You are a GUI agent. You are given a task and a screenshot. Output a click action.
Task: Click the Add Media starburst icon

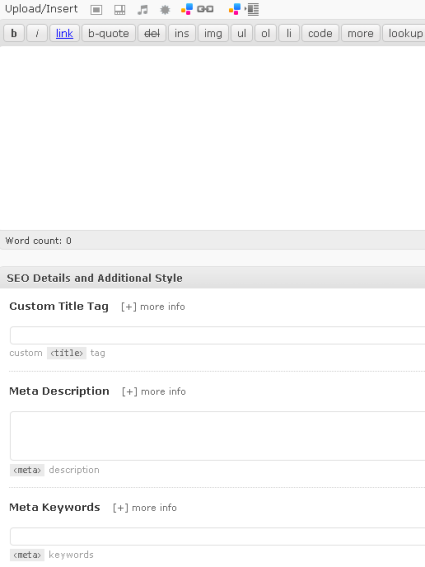[165, 10]
